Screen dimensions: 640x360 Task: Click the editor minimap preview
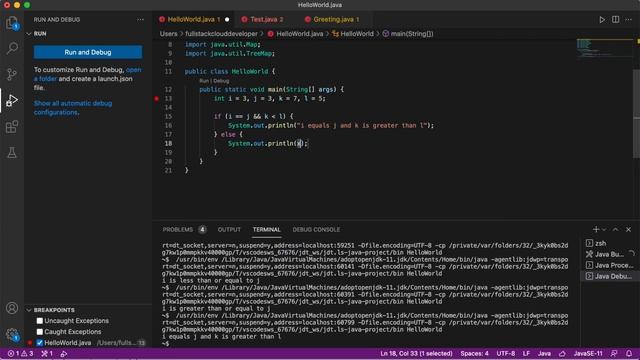(x=604, y=48)
